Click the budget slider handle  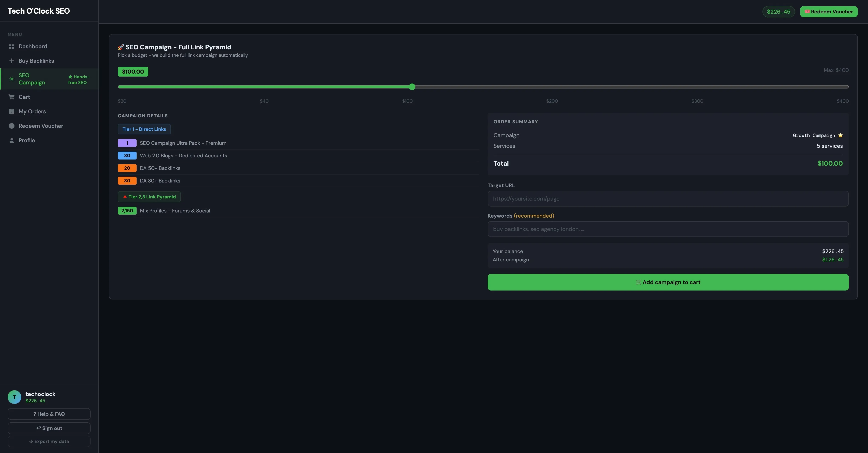[412, 87]
